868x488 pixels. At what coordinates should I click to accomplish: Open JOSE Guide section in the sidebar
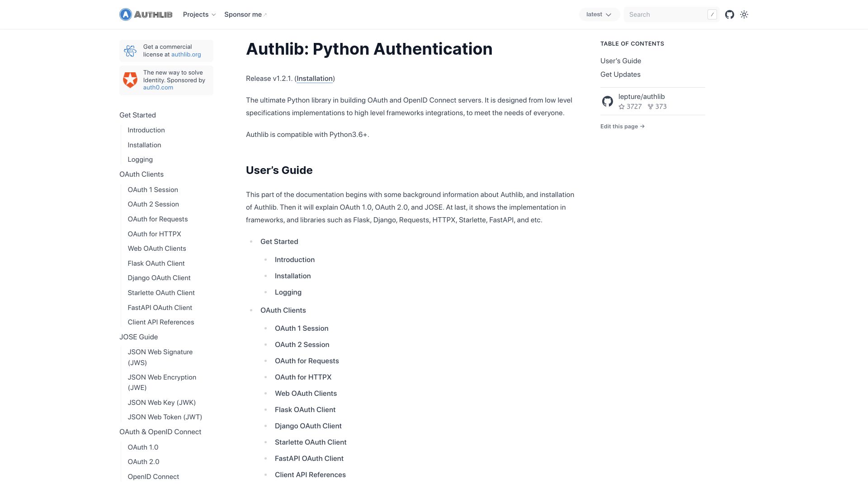(138, 337)
